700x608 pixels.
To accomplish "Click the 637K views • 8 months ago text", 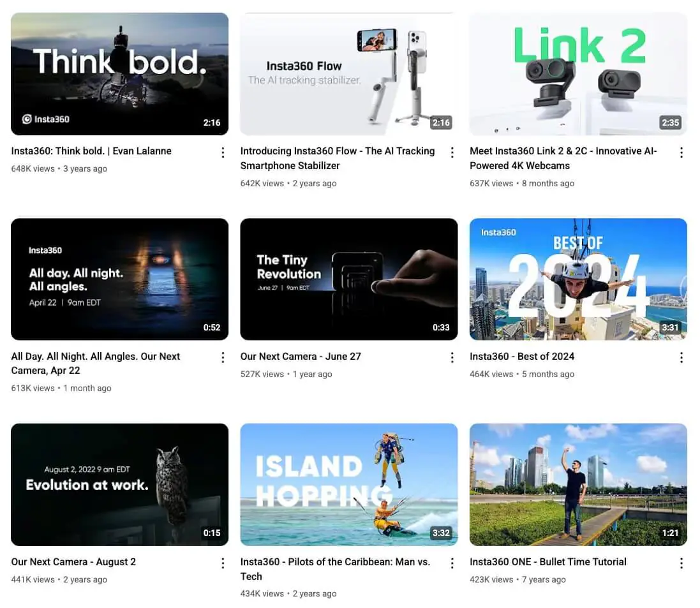I will [x=522, y=184].
